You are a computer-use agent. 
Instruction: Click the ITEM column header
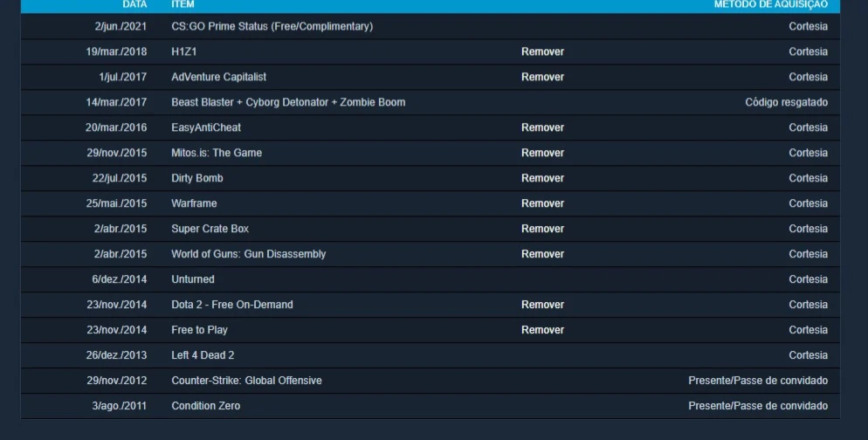tap(183, 4)
